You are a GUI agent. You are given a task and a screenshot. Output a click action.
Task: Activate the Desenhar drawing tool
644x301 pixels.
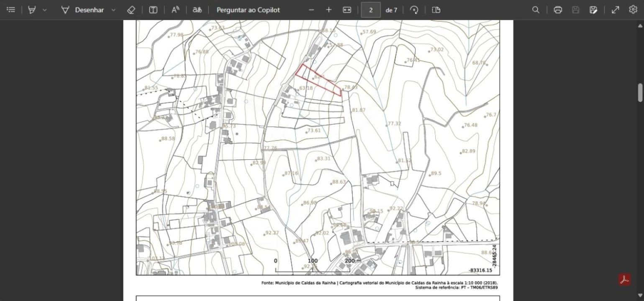[82, 10]
